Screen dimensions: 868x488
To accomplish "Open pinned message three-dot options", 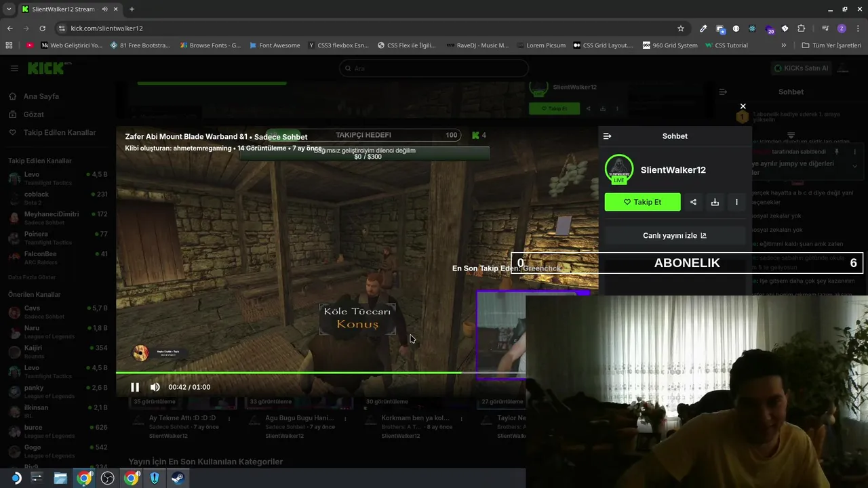I will (854, 152).
